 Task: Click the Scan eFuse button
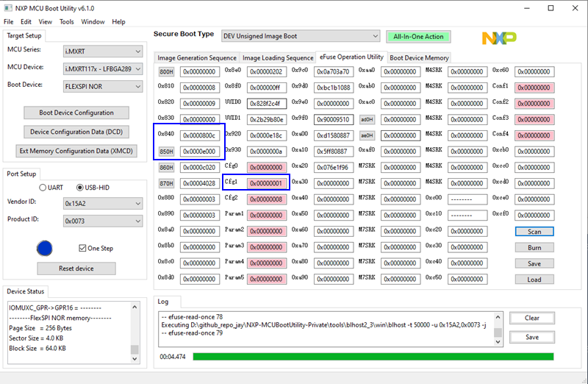[x=534, y=232]
